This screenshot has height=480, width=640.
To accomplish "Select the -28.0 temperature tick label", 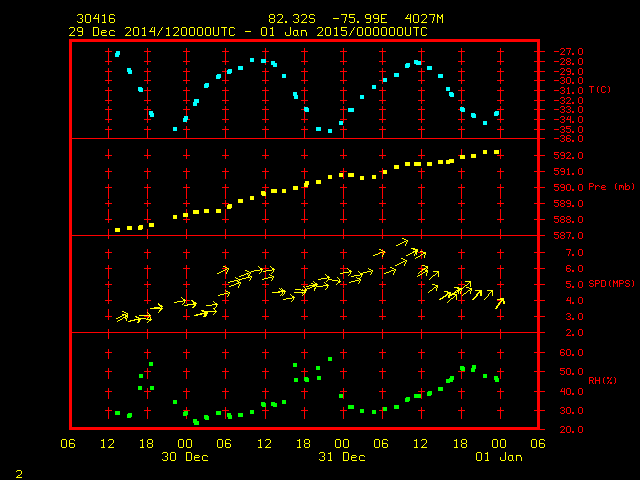I will (x=568, y=62).
